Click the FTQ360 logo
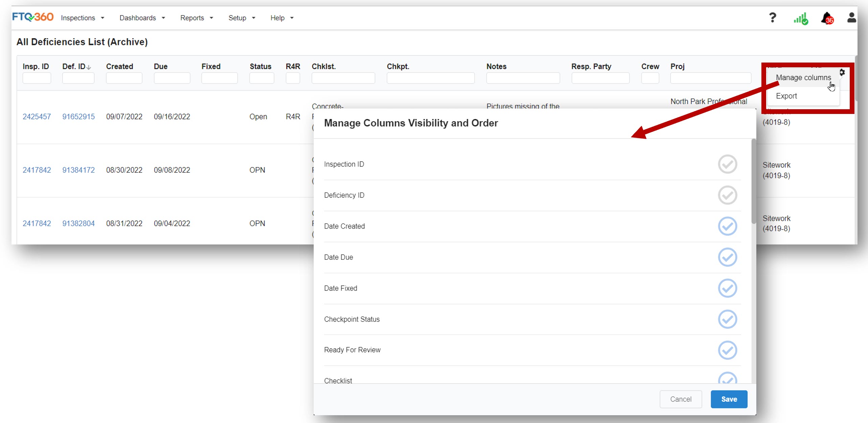 pyautogui.click(x=33, y=17)
